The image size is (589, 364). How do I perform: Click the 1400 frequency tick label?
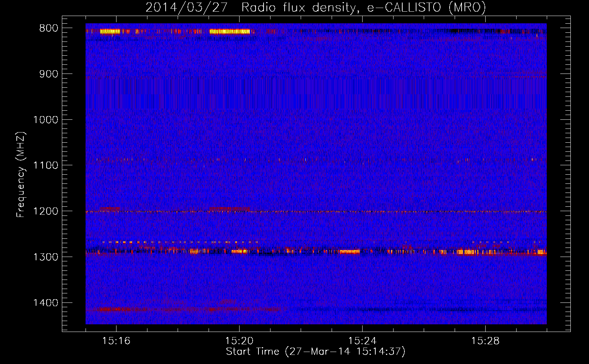[x=46, y=303]
